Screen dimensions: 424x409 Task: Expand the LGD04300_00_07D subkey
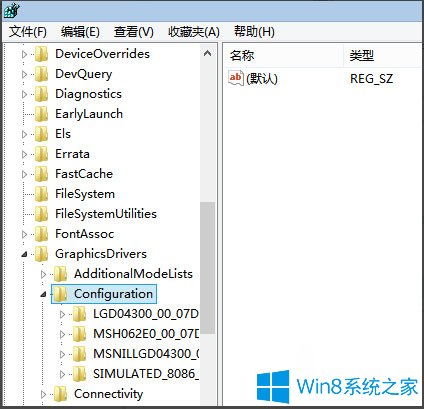pos(62,314)
